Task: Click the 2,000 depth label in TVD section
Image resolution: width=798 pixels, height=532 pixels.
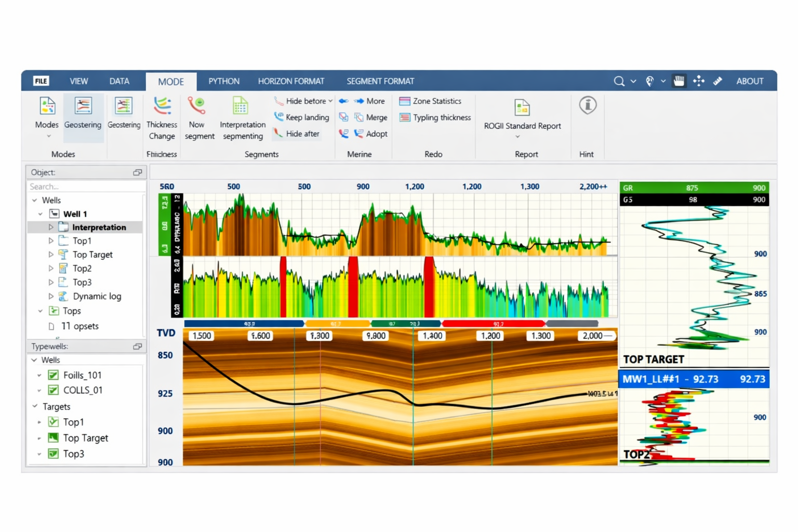Action: coord(596,336)
